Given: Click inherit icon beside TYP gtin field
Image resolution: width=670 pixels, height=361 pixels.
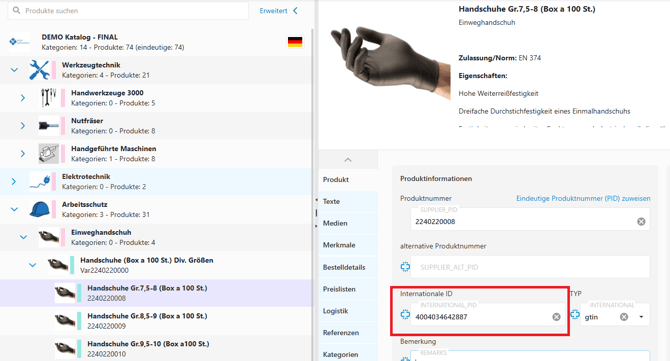Looking at the screenshot, I should click(x=575, y=315).
